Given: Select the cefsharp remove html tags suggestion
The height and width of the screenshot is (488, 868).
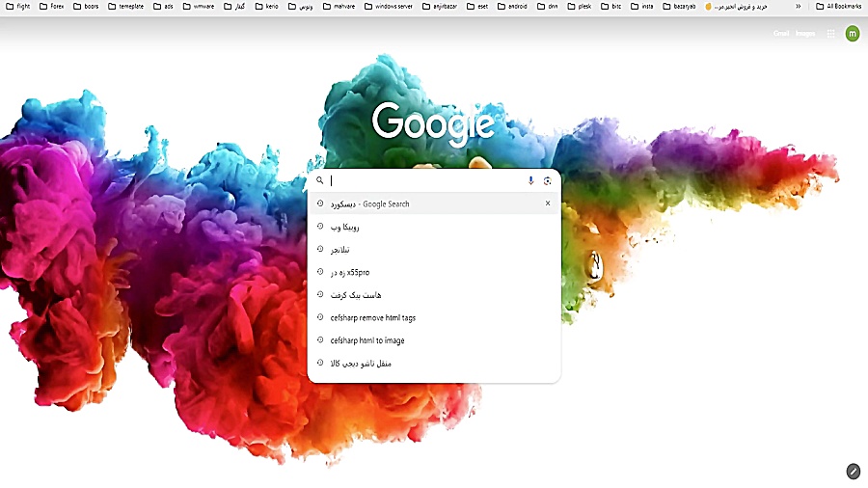Looking at the screenshot, I should (434, 317).
